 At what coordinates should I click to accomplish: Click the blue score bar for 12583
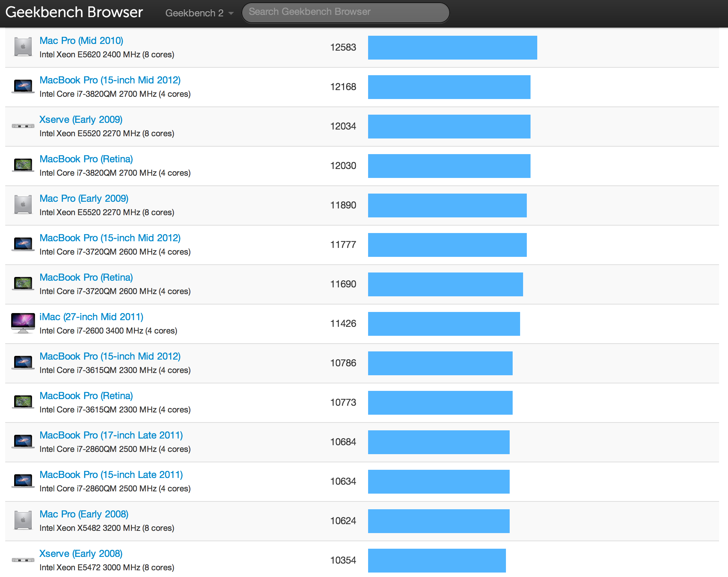453,48
